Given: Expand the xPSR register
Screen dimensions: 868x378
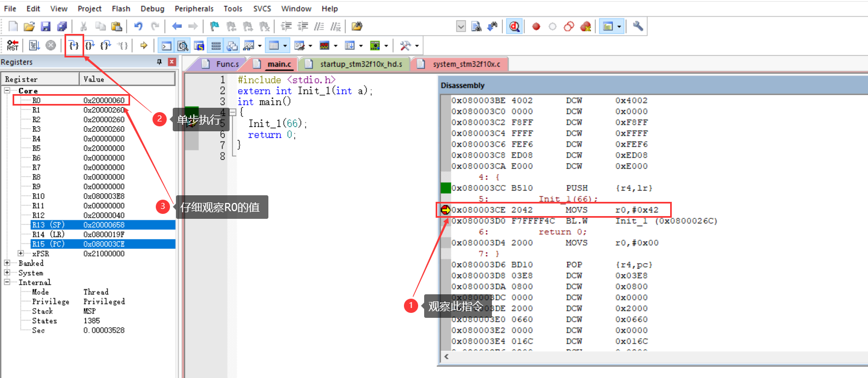Looking at the screenshot, I should tap(21, 253).
